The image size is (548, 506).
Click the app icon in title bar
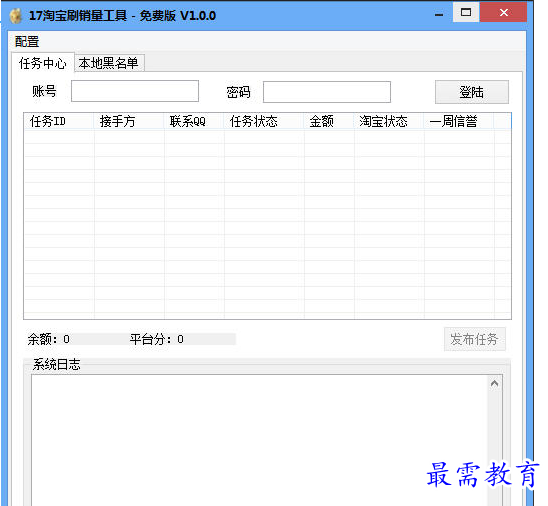coord(15,16)
